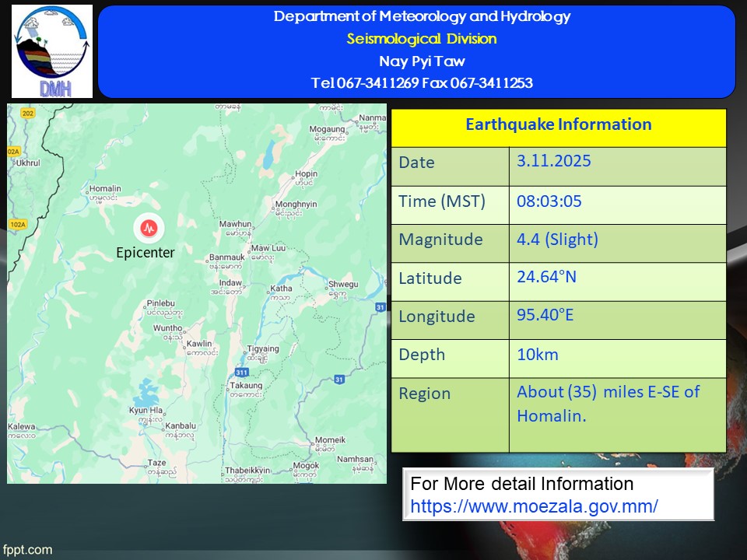Select the 202 road shield on the map
Screen dimensions: 747x560
(x=28, y=114)
